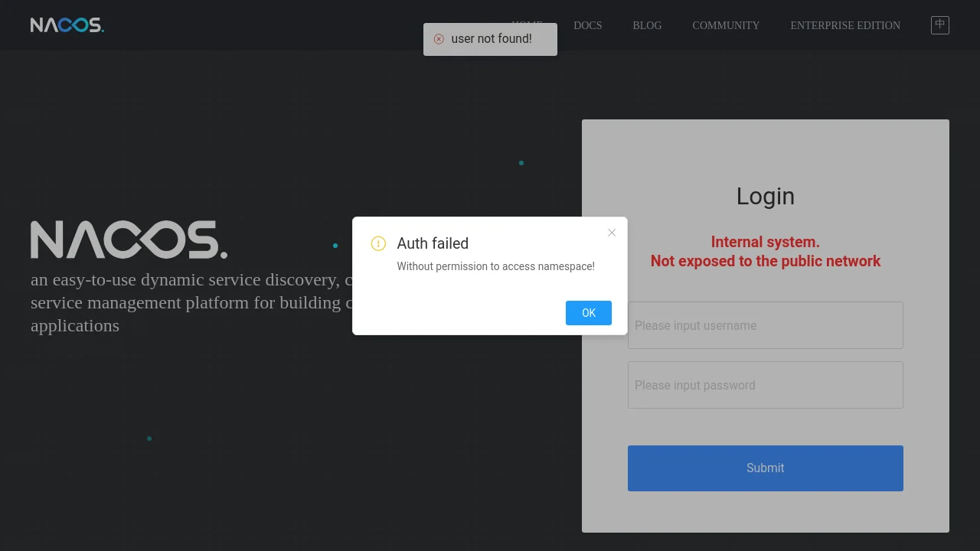Click the Submit login button
Image resolution: width=980 pixels, height=551 pixels.
[x=766, y=468]
